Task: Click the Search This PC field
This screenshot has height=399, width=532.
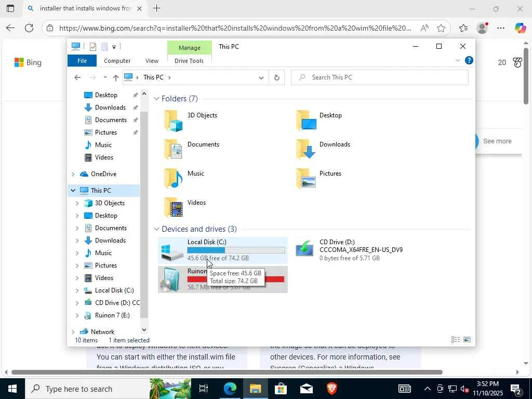Action: (380, 77)
